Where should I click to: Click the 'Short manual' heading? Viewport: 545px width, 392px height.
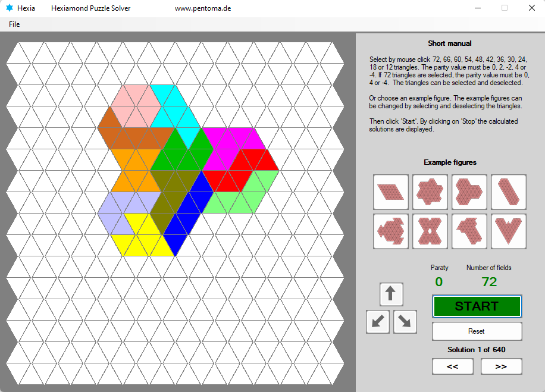(x=450, y=43)
